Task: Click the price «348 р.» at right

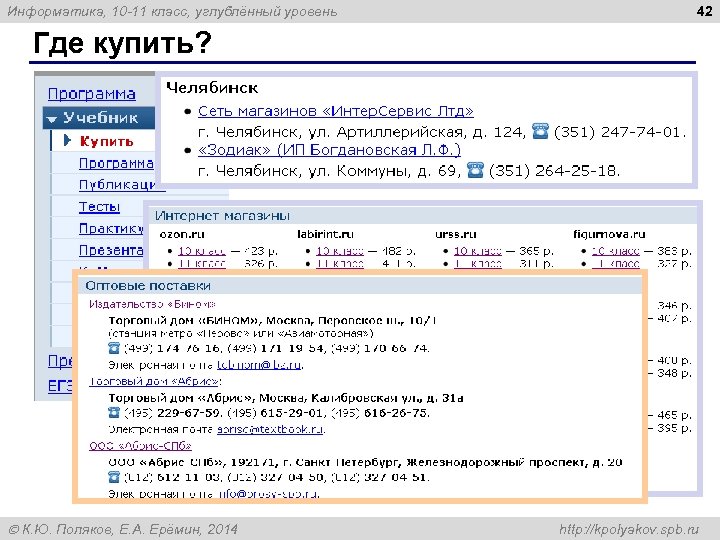Action: pyautogui.click(x=674, y=373)
